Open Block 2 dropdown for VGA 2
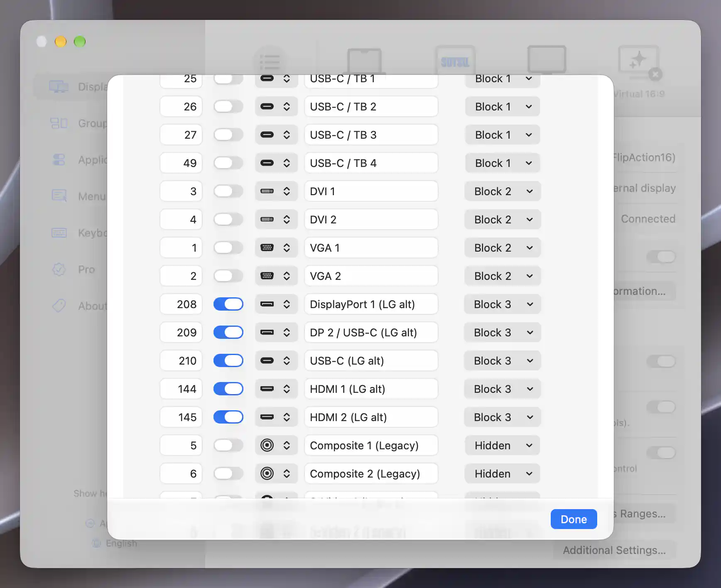The width and height of the screenshot is (721, 588). pos(503,276)
